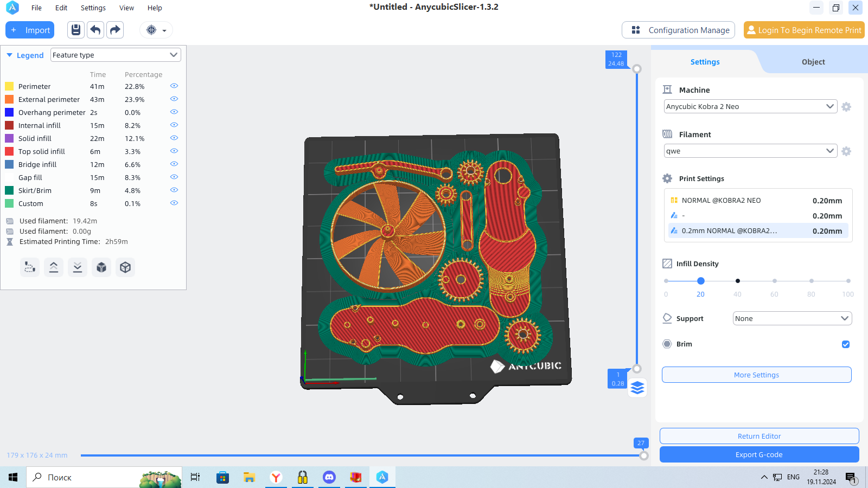868x488 pixels.
Task: Open the Edit menu
Action: point(61,8)
